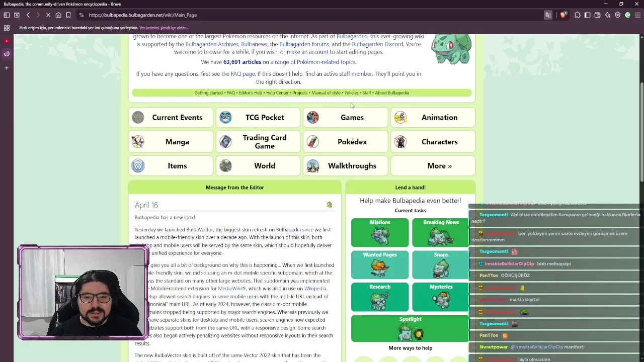
Task: Follow the Bulbanews link
Action: click(x=254, y=44)
